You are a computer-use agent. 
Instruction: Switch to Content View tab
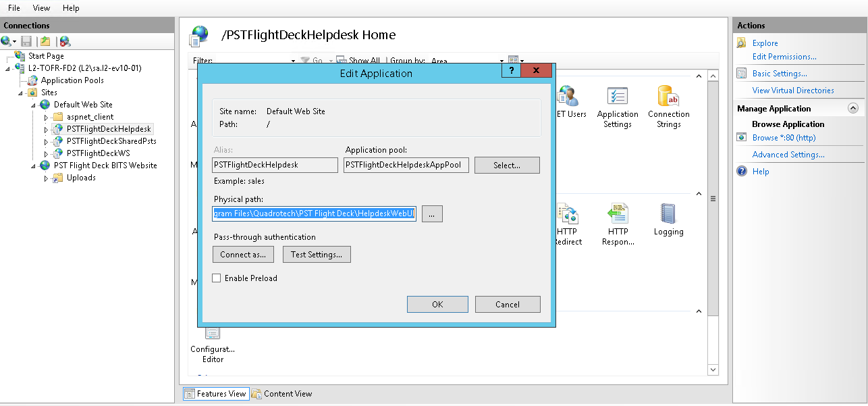click(x=281, y=394)
